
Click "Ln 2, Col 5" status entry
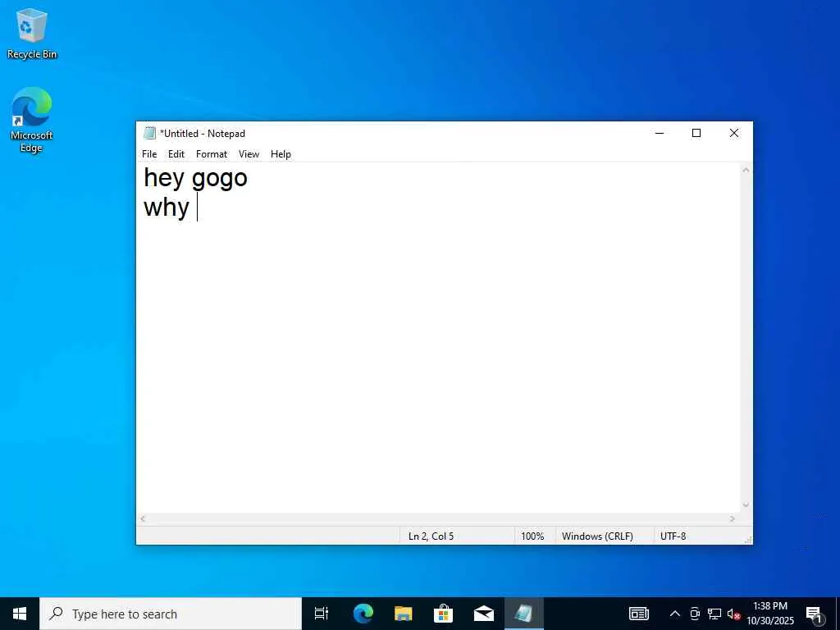431,536
